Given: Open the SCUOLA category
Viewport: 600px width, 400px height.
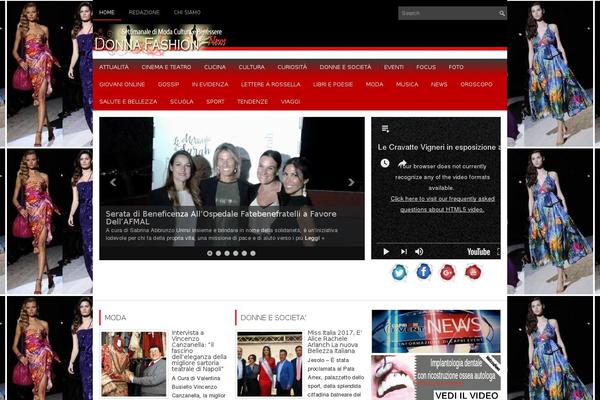Looking at the screenshot, I should 182,101.
